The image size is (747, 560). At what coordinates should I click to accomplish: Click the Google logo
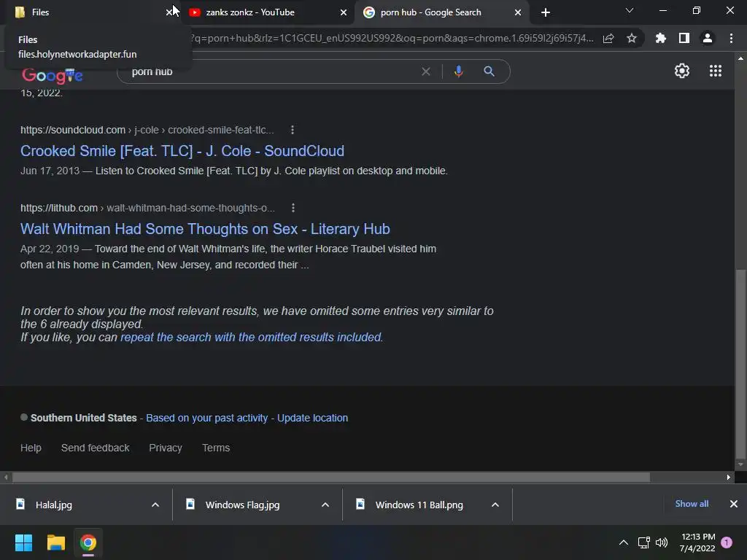53,75
